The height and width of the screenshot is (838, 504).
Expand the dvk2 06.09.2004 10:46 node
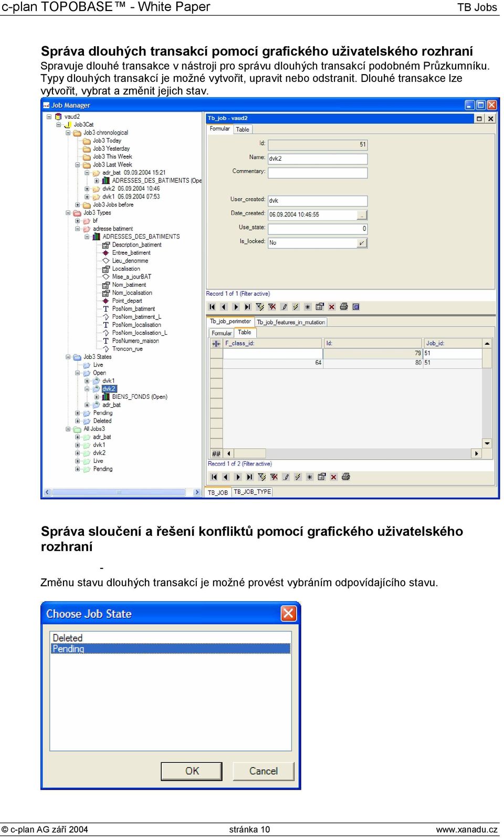[x=87, y=189]
